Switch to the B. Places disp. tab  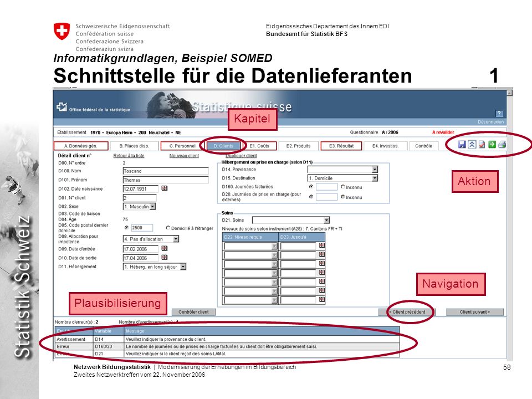coord(134,146)
